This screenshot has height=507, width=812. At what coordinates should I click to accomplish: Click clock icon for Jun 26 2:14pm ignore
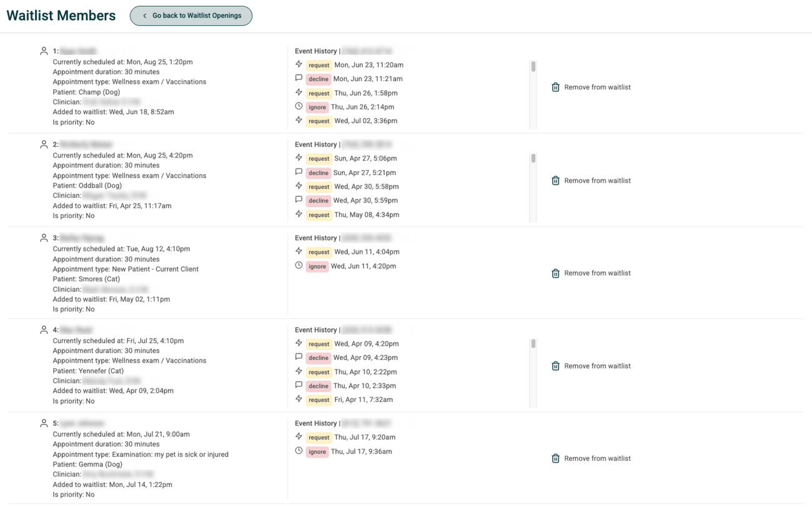tap(299, 106)
